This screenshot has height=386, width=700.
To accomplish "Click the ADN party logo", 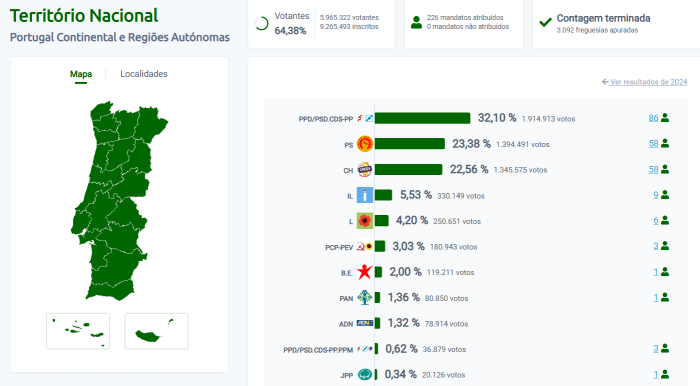I will click(x=365, y=323).
